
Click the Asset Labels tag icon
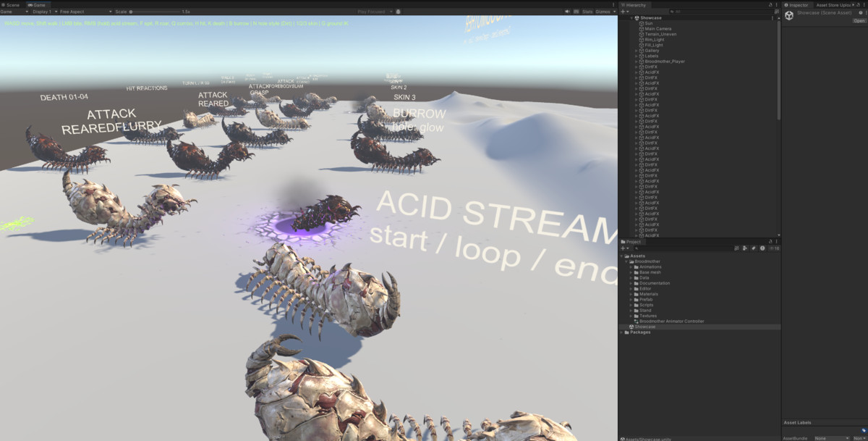click(863, 429)
